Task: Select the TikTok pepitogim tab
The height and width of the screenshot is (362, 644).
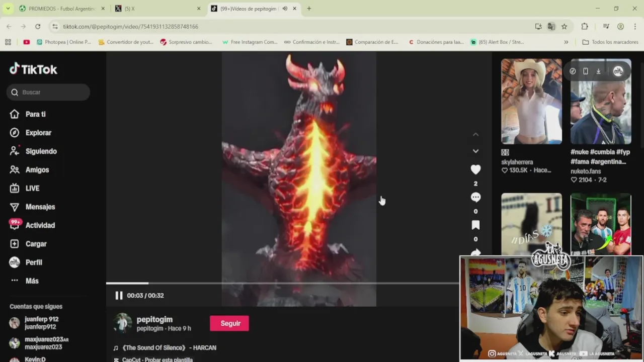Action: click(254, 9)
